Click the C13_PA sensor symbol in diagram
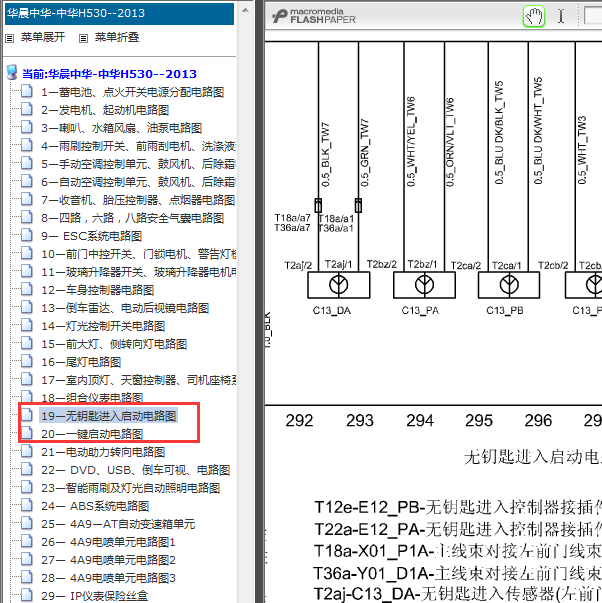This screenshot has width=602, height=603. click(x=424, y=285)
